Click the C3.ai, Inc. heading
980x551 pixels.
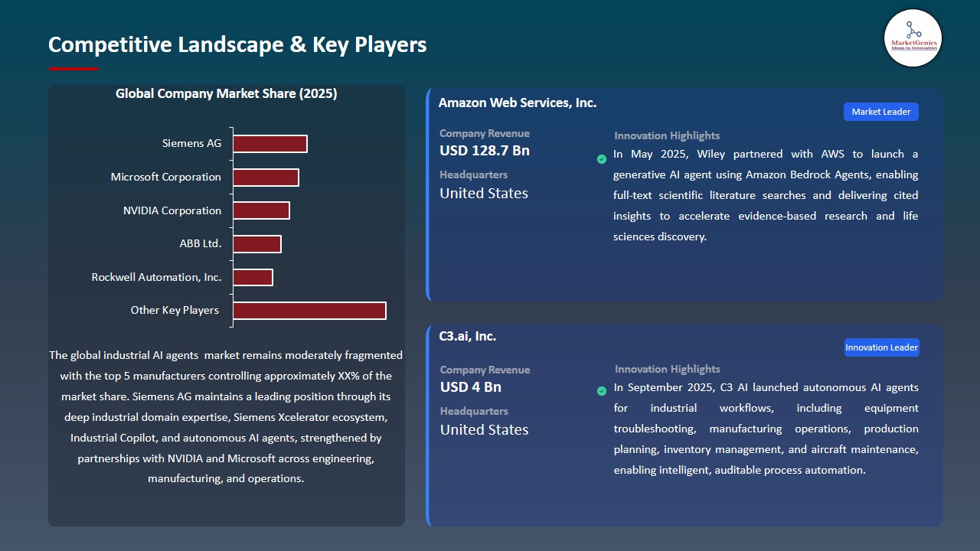click(x=468, y=336)
